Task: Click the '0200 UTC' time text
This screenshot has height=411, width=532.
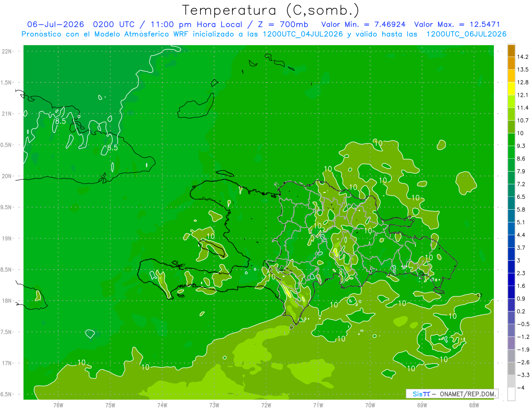Action: 113,24
